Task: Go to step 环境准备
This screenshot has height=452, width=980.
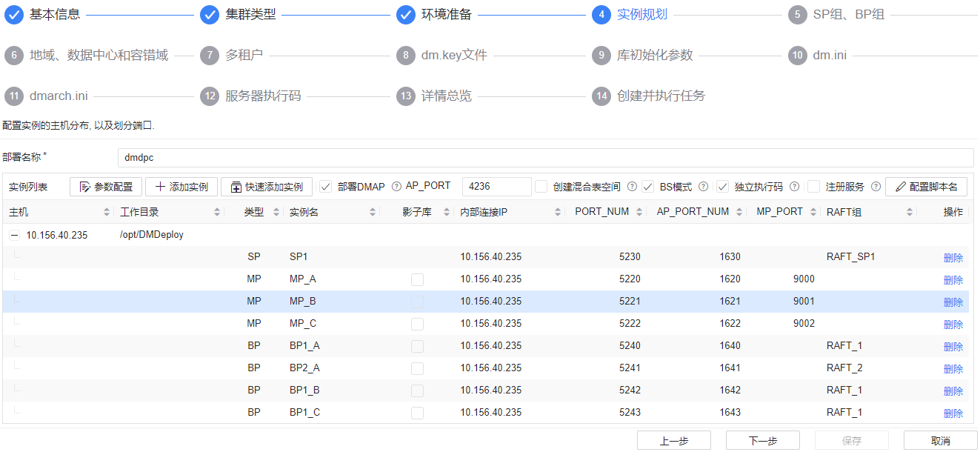Action: [435, 15]
